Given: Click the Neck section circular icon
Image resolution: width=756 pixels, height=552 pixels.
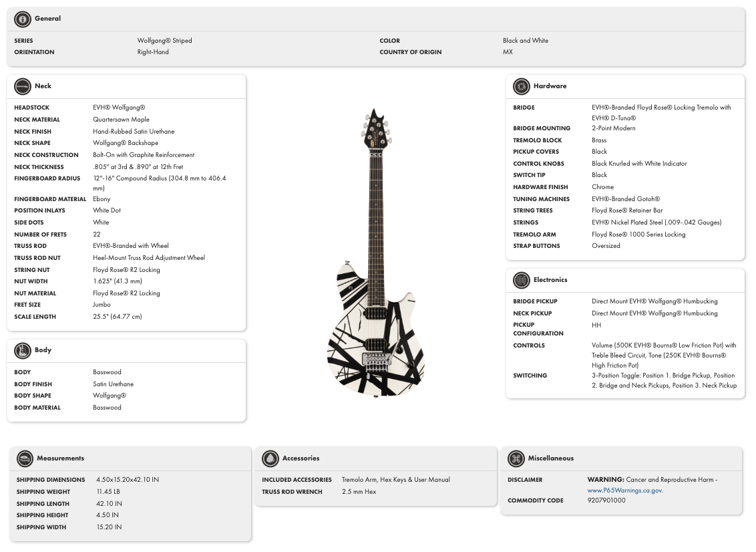Looking at the screenshot, I should click(x=22, y=86).
